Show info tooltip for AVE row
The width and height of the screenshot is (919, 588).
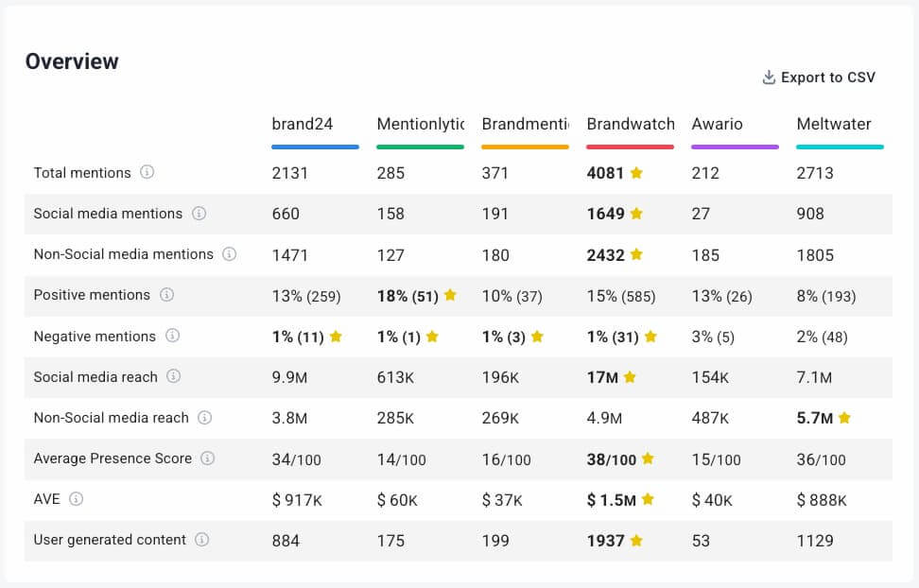coord(77,499)
